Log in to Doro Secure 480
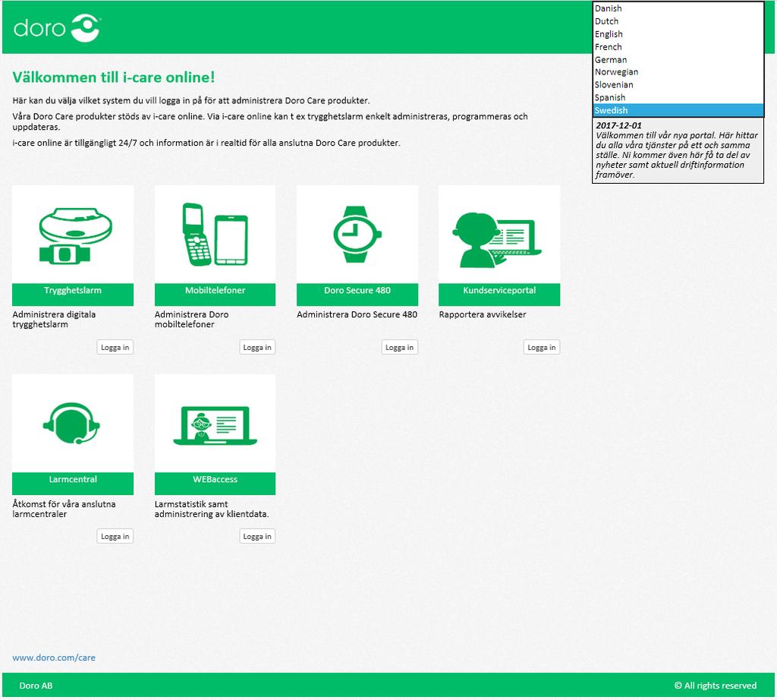The height and width of the screenshot is (700, 777). coord(399,348)
